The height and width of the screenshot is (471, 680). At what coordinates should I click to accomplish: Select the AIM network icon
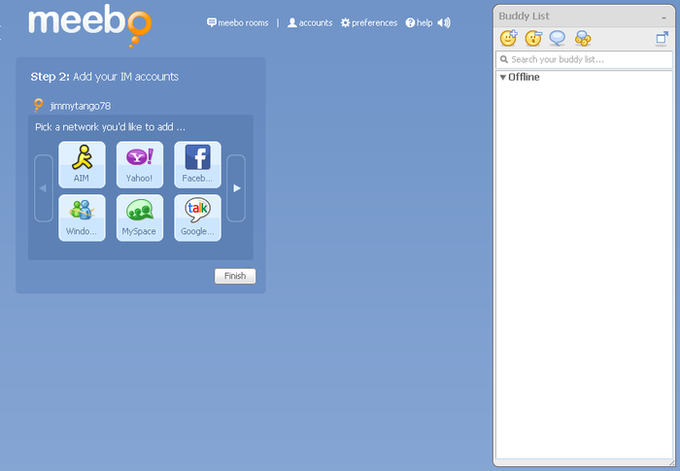[x=82, y=164]
